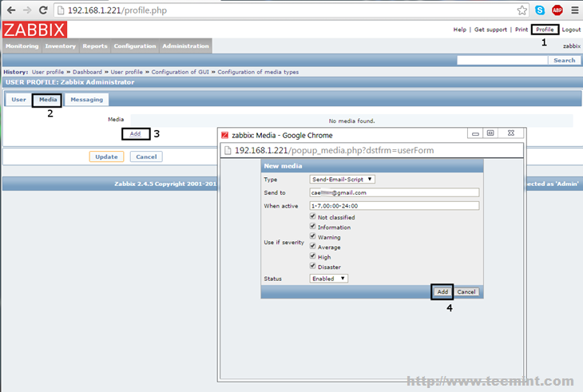Open Dashboard link in History breadcrumb
This screenshot has width=583, height=392.
87,72
